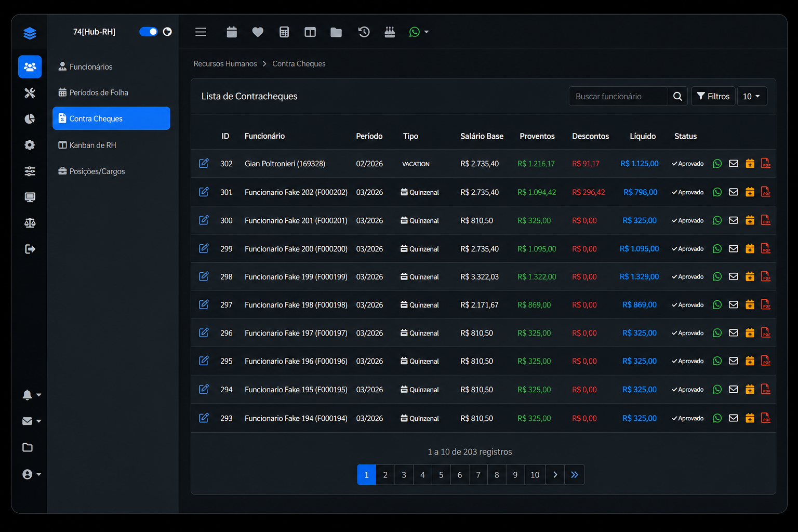798x532 pixels.
Task: Select Contra Cheques menu item
Action: click(x=111, y=118)
